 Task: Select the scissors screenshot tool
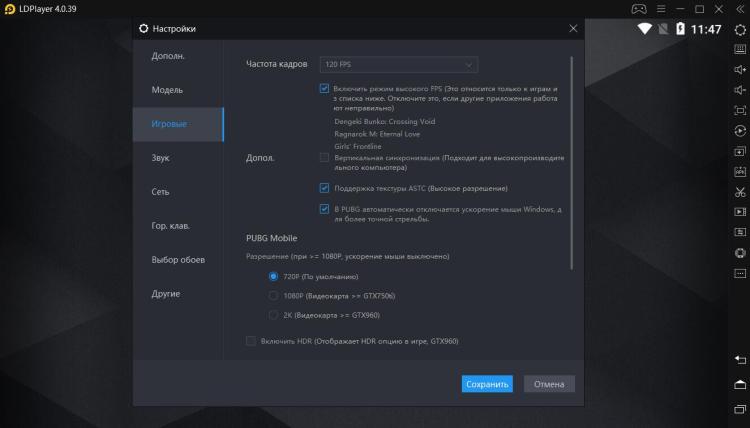tap(740, 192)
